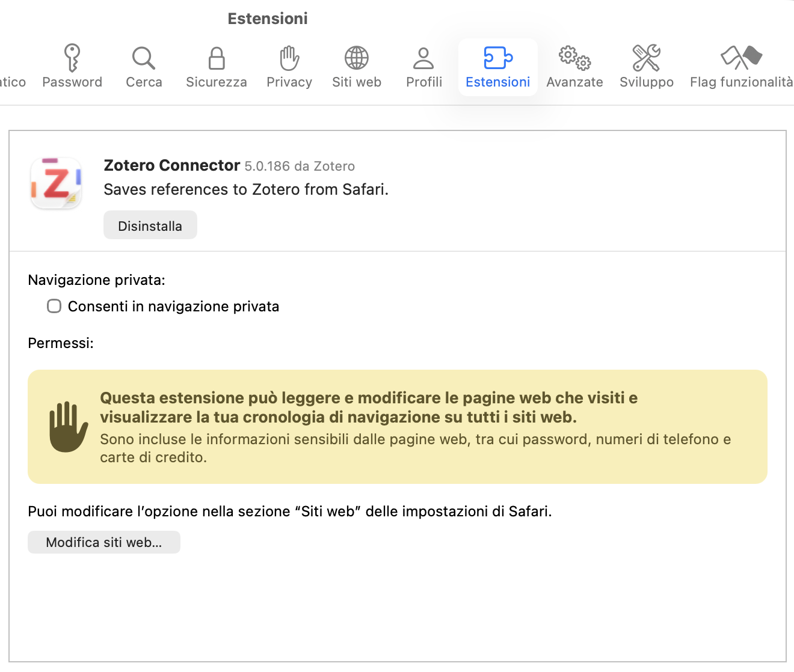Click the Zotero Connector extension name
Screen dimensions: 794x672
(172, 165)
